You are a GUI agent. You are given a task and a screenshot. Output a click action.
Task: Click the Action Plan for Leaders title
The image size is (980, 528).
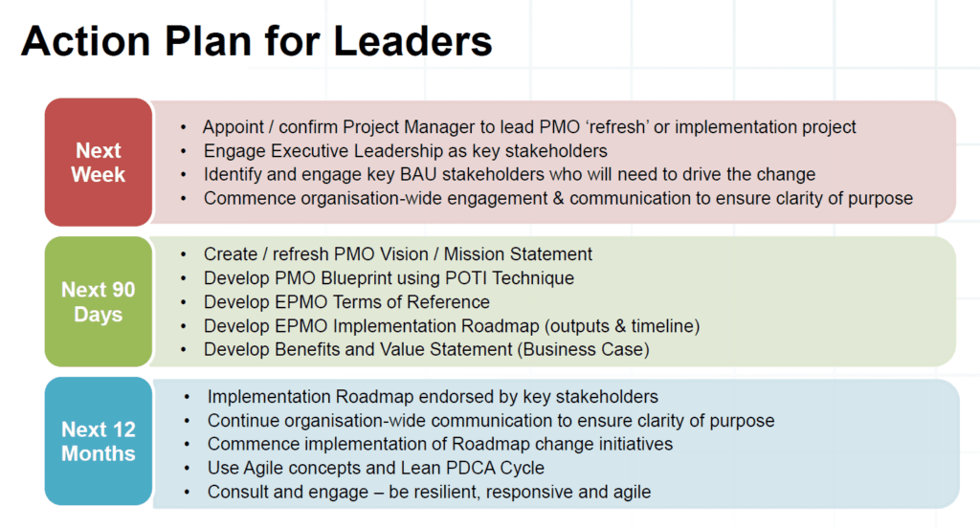pos(256,41)
